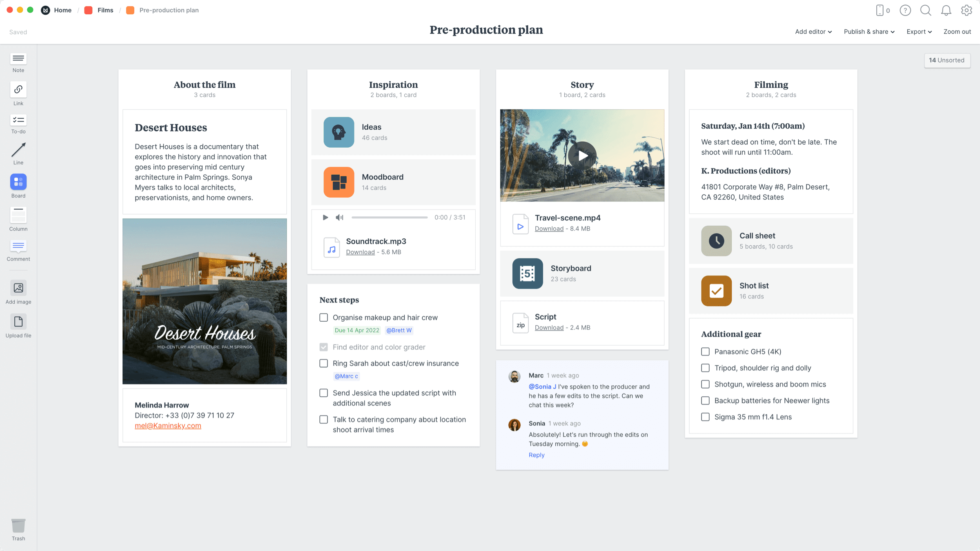The height and width of the screenshot is (551, 980).
Task: Uncheck Find editor and color grader
Action: [323, 347]
